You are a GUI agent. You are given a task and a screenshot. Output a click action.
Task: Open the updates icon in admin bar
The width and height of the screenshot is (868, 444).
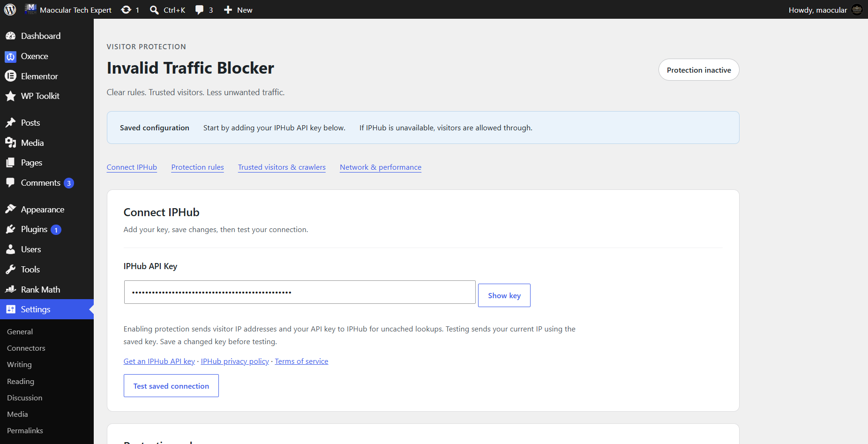[126, 10]
